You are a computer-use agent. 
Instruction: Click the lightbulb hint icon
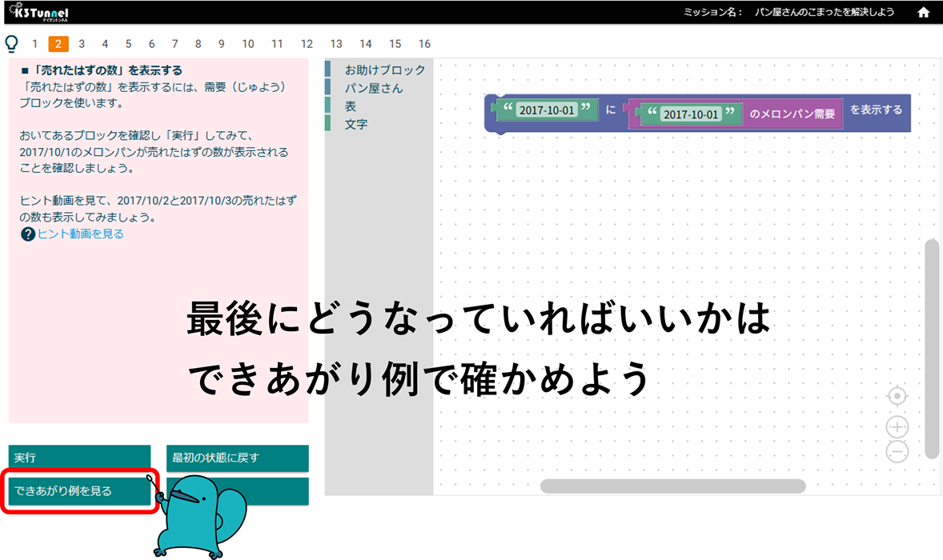(11, 43)
